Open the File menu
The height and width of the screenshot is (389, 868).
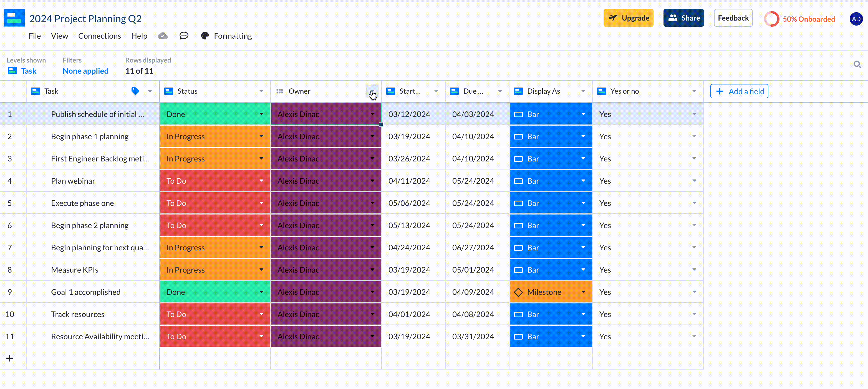click(x=35, y=36)
